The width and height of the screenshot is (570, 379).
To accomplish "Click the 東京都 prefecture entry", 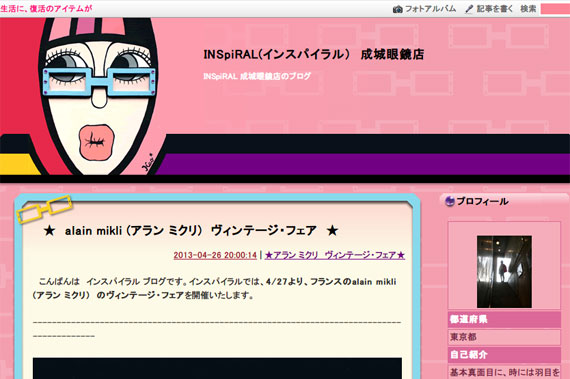I will (x=463, y=337).
